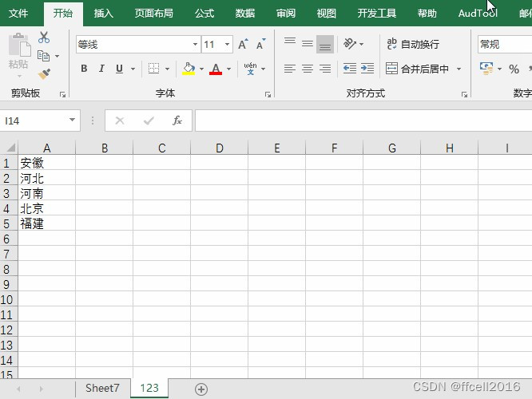Viewport: 532px width, 399px height.
Task: Align text to middle
Action: point(308,44)
